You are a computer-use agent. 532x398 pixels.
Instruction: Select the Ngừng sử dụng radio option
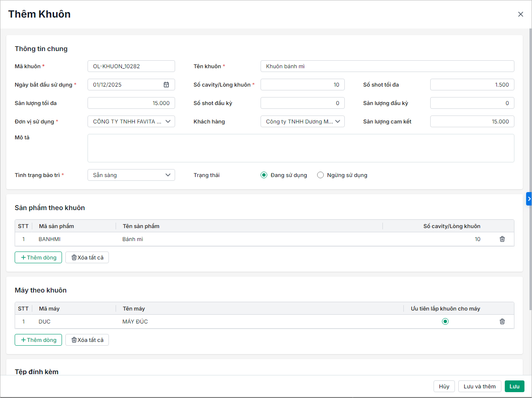click(320, 175)
